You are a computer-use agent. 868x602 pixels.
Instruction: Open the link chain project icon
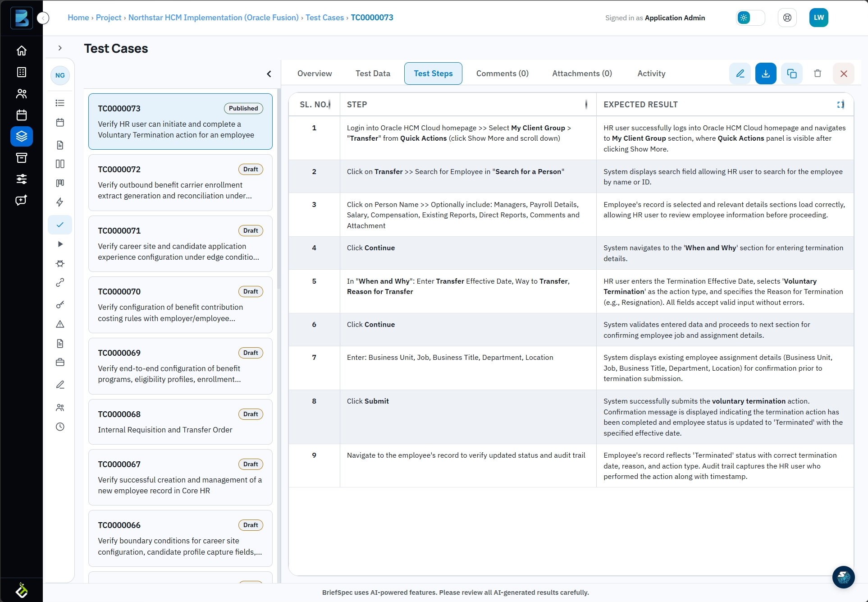click(x=60, y=282)
